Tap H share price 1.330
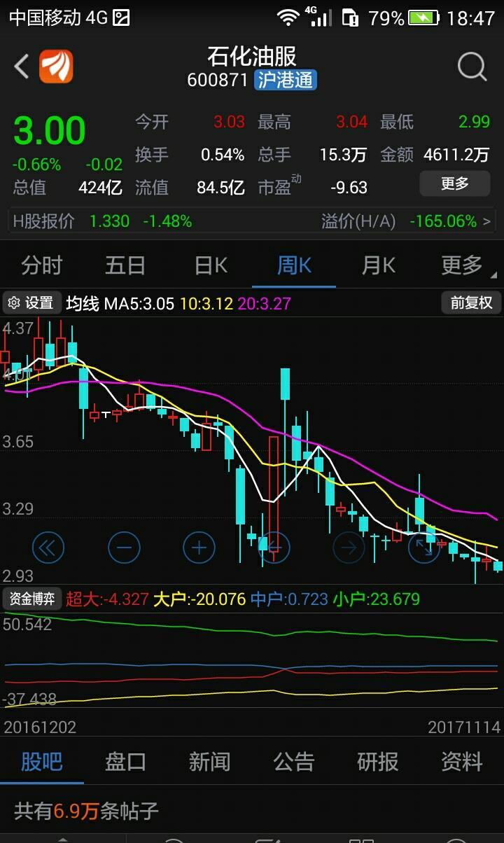Image resolution: width=504 pixels, height=843 pixels. 109,222
